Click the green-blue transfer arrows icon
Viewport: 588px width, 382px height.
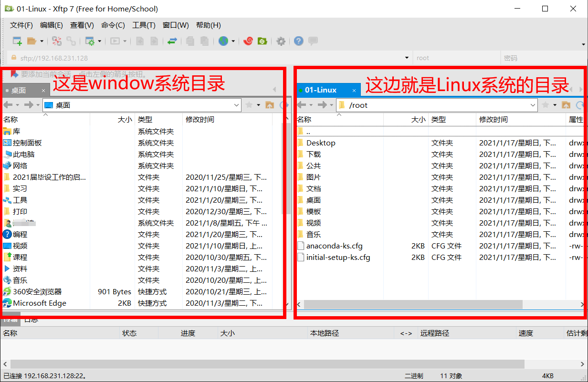[172, 41]
